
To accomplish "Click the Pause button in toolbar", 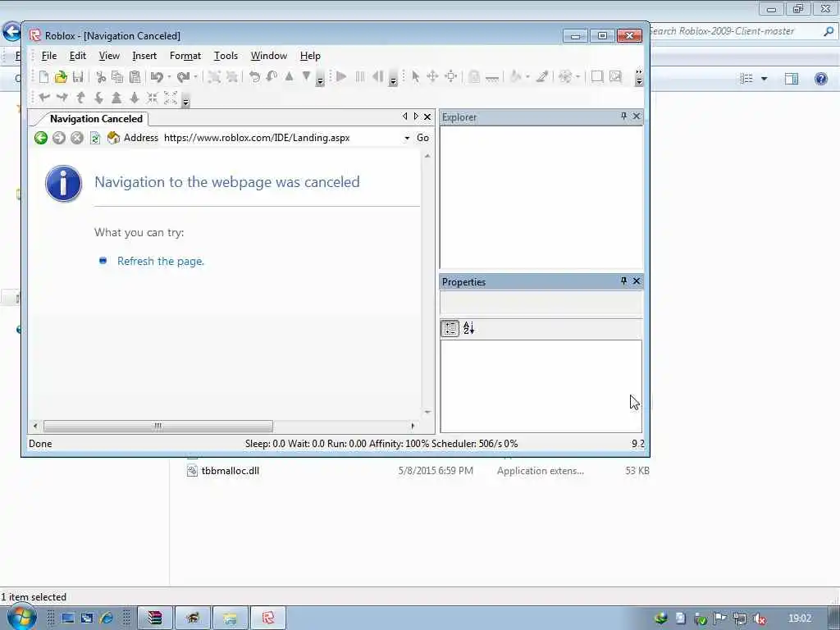I will tap(359, 76).
